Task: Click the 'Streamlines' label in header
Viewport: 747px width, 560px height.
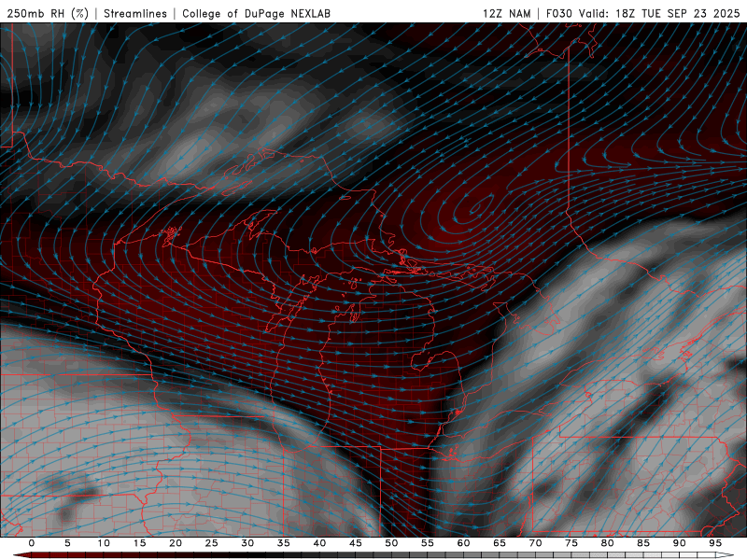Action: [x=135, y=13]
